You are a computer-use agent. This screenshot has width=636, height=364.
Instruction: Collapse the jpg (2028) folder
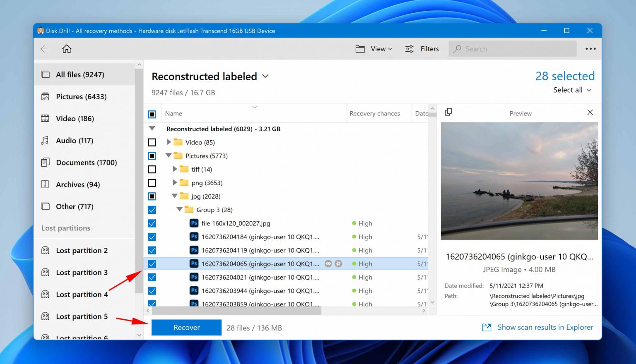[x=174, y=196]
